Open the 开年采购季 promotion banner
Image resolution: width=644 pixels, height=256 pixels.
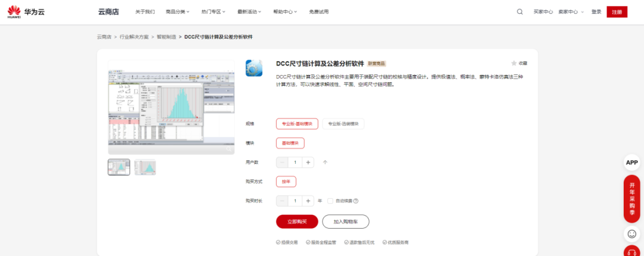631,199
